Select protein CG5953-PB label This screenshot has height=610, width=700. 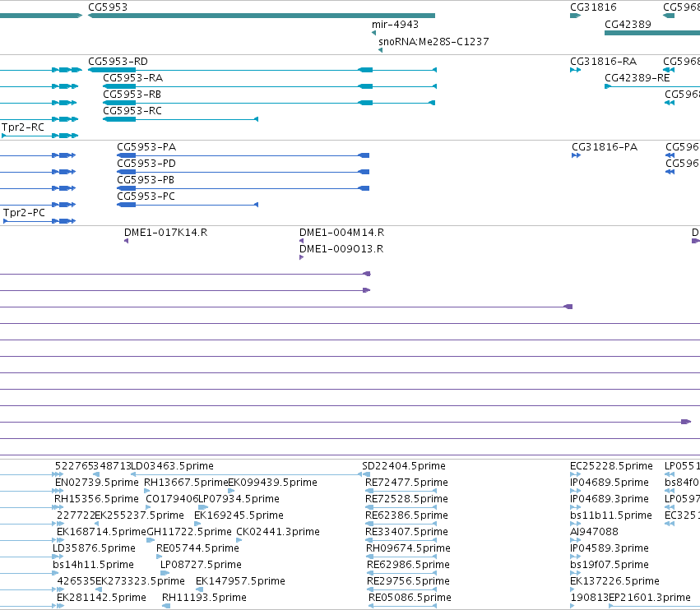(146, 180)
